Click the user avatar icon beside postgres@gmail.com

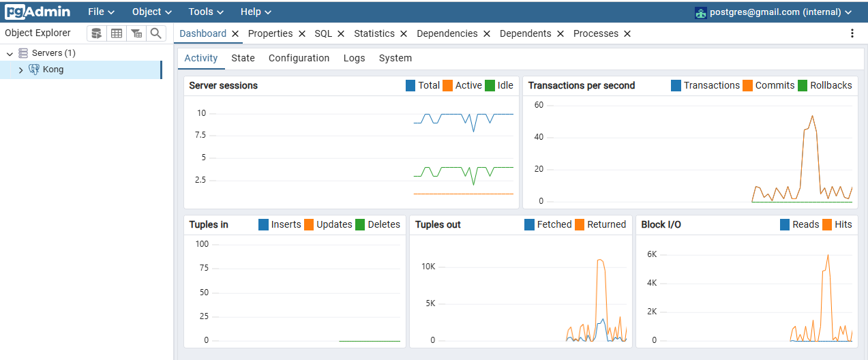click(x=700, y=12)
